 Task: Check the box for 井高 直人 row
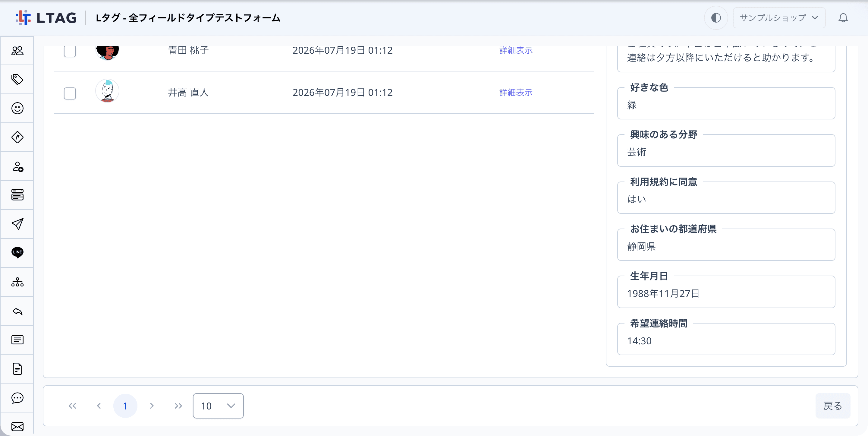pos(70,93)
